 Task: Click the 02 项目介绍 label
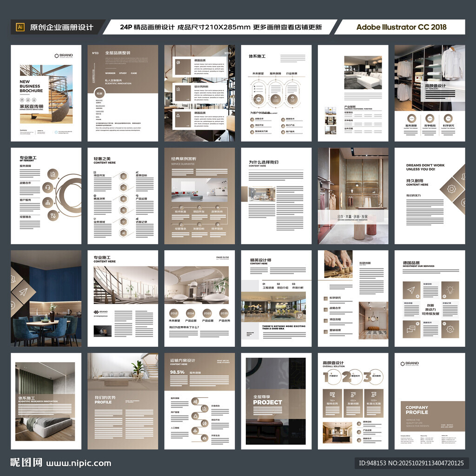point(283,286)
